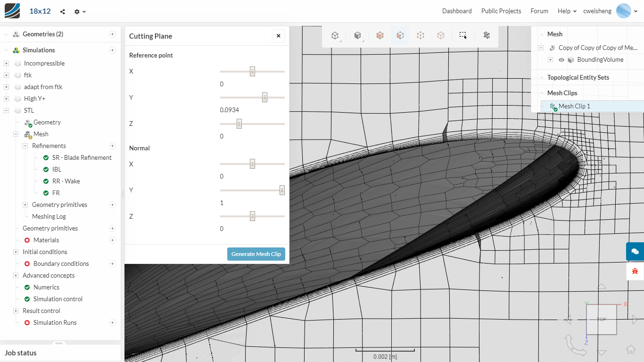Screen dimensions: 644x362
Task: Click the mesh clip toolbar icon
Action: pos(487,35)
